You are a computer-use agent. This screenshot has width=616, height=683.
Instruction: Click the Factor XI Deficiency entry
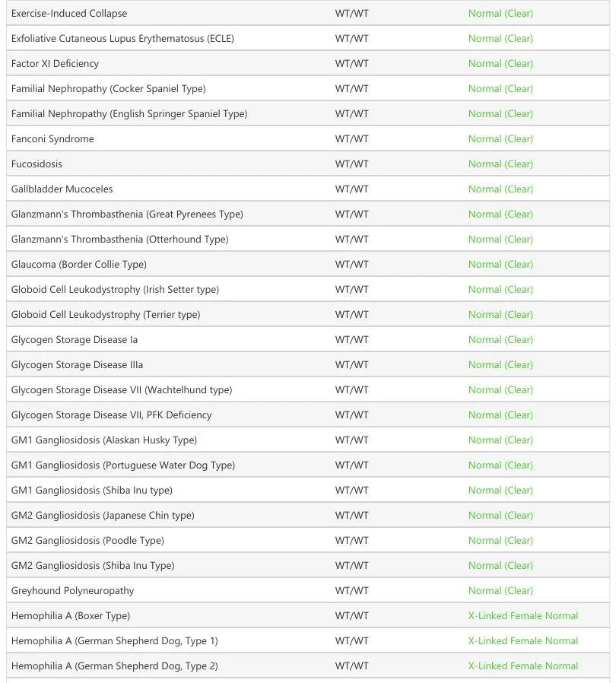click(x=55, y=64)
